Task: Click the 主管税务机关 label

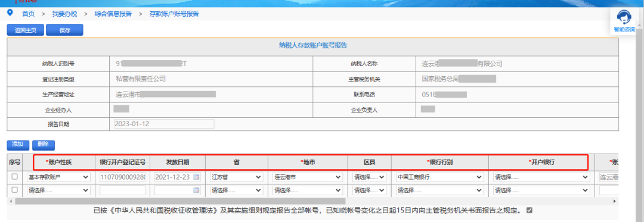Action: tap(364, 79)
